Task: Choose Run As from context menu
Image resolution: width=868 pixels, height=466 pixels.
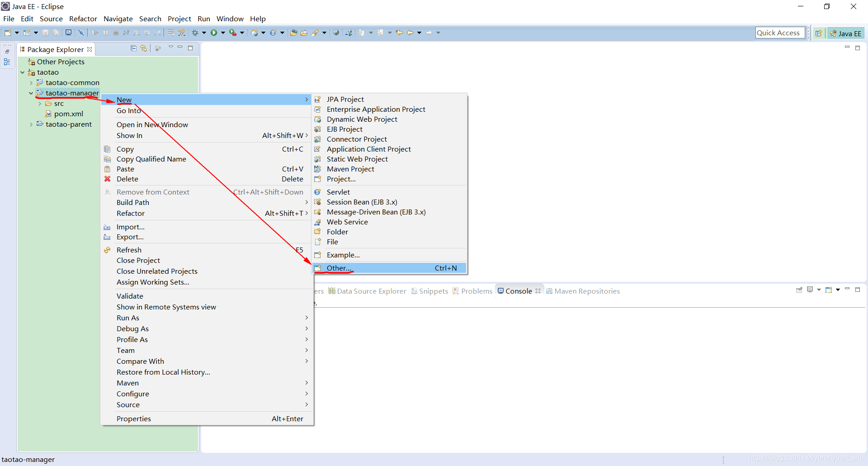Action: point(207,318)
